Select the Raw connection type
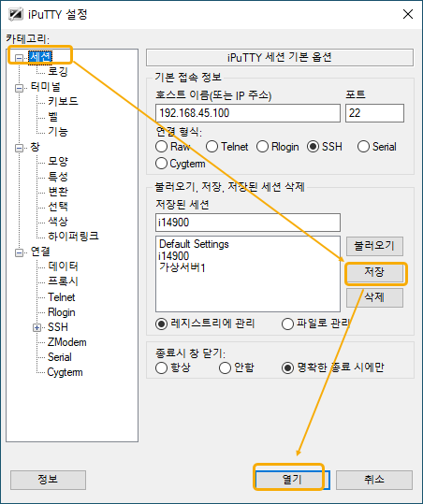This screenshot has height=504, width=423. [x=161, y=147]
